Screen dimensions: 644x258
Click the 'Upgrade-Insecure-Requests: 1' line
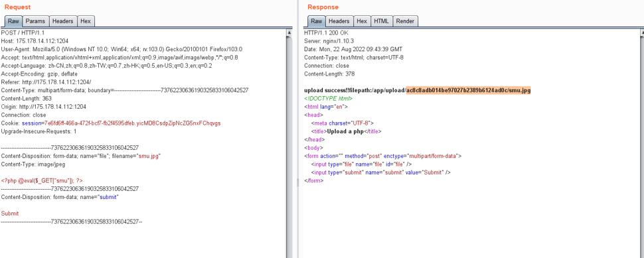[x=39, y=131]
